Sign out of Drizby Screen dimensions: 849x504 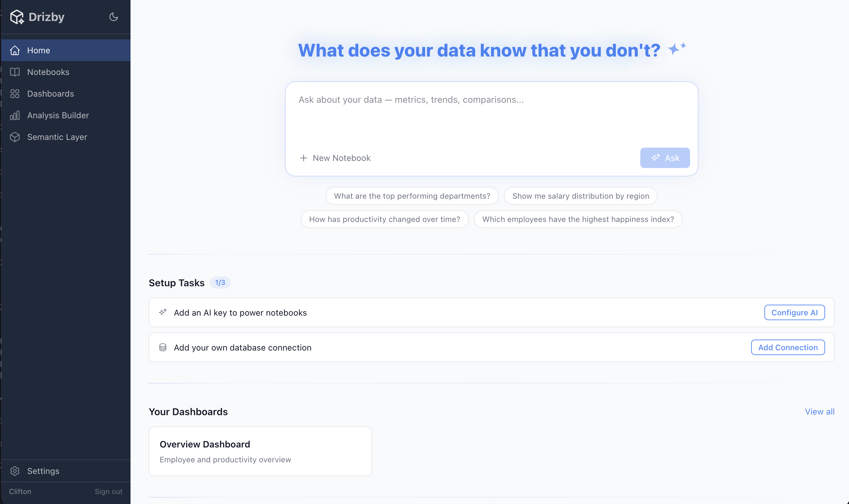pos(108,491)
